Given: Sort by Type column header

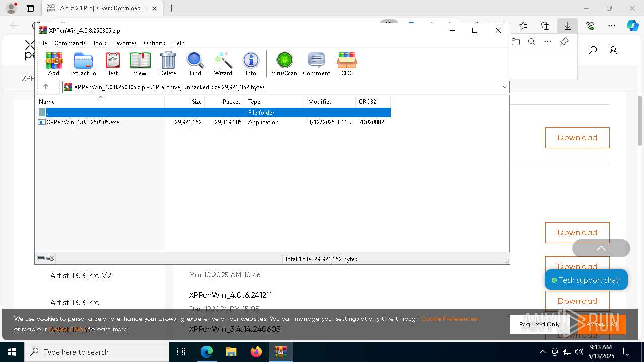Looking at the screenshot, I should coord(275,102).
